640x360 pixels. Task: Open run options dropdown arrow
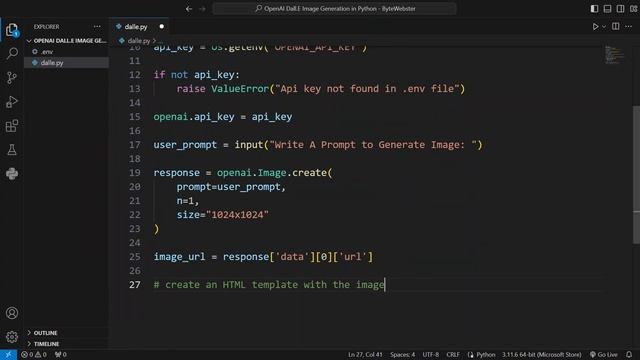(x=604, y=27)
